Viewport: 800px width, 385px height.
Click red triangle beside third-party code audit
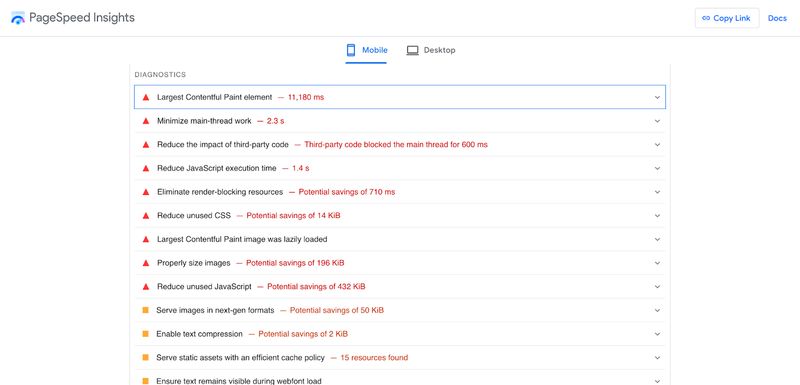pyautogui.click(x=146, y=144)
